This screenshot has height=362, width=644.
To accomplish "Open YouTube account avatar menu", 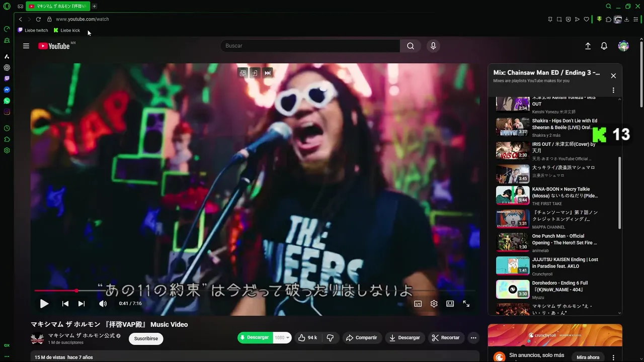I will [623, 46].
